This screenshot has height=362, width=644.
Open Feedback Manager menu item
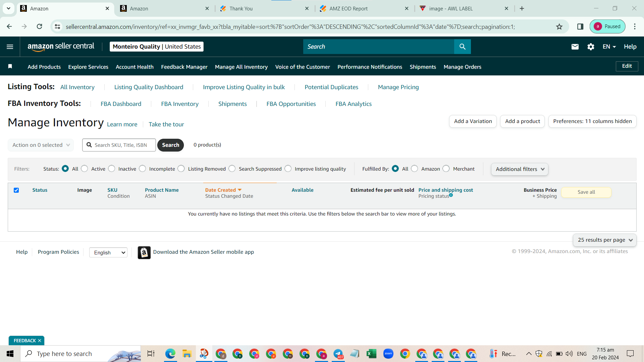pyautogui.click(x=184, y=67)
